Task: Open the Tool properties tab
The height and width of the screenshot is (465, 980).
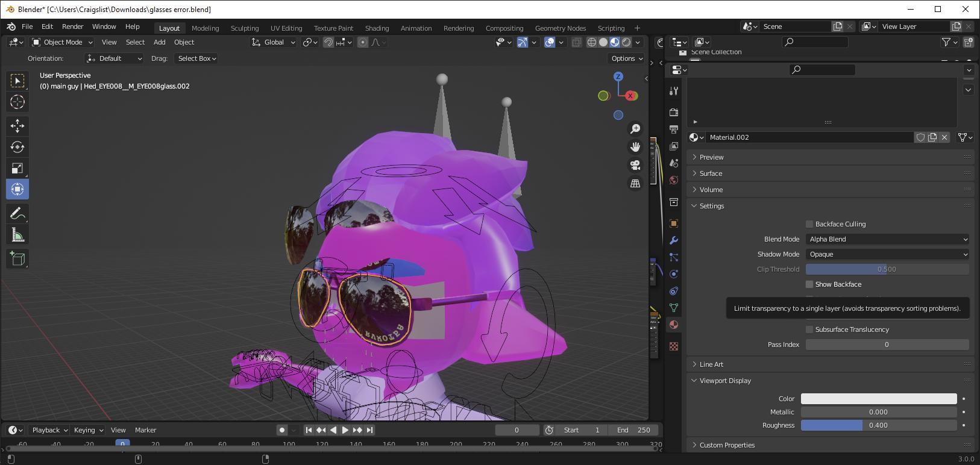Action: (674, 91)
